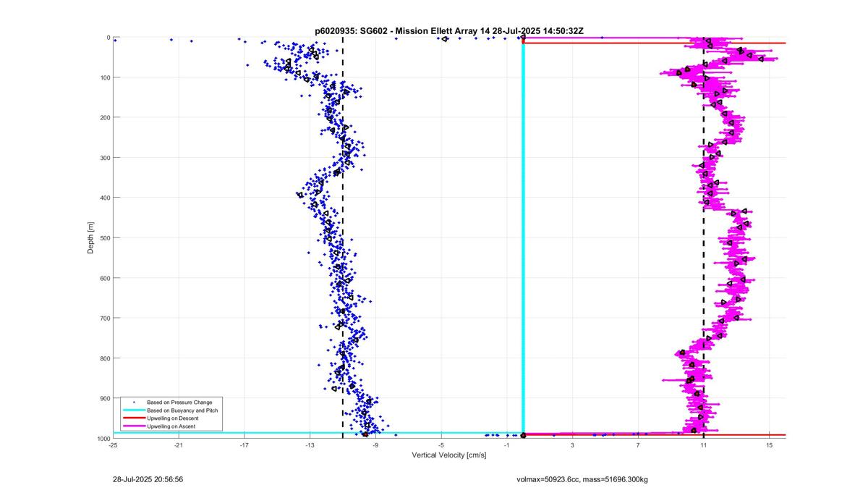Click the black dashed line through the blue points
868x493 pixels.
(x=343, y=237)
